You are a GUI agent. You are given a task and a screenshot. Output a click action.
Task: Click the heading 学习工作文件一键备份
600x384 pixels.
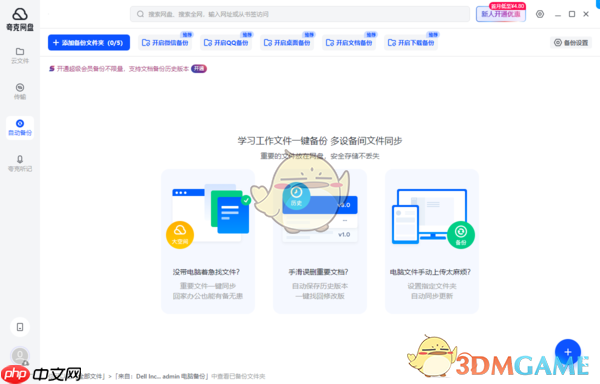(x=282, y=141)
